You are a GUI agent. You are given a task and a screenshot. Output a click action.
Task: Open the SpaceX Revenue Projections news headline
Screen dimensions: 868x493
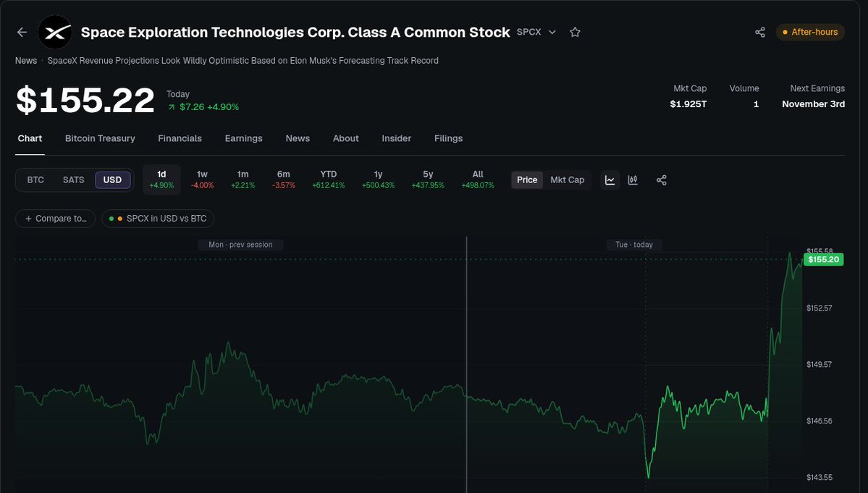click(x=243, y=61)
